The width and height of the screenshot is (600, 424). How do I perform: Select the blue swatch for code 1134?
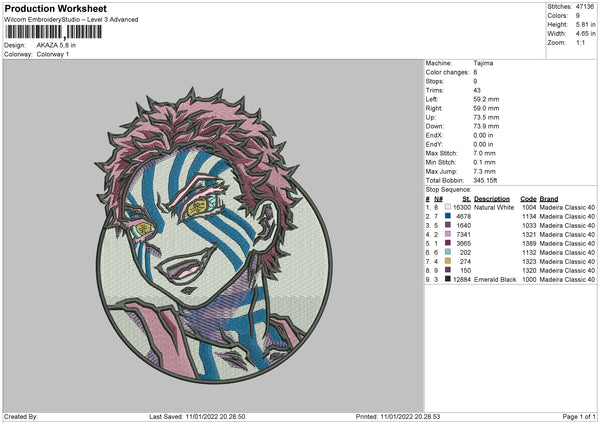[448, 216]
